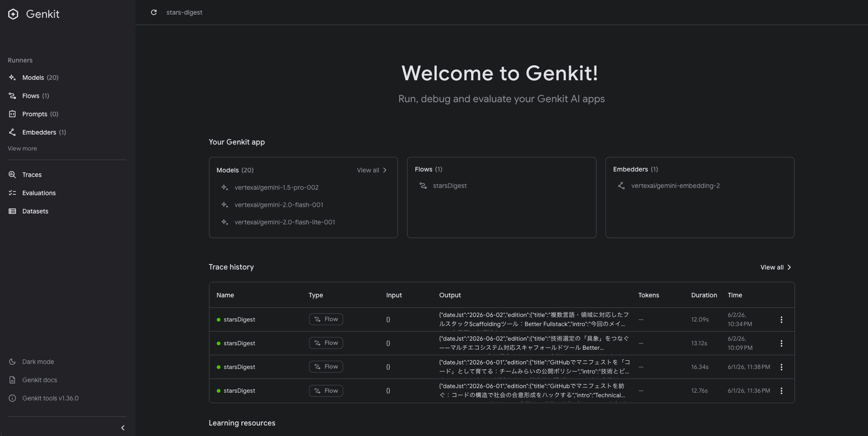Open more options for the 10:09 PM trace
This screenshot has height=436, width=868.
coord(781,343)
